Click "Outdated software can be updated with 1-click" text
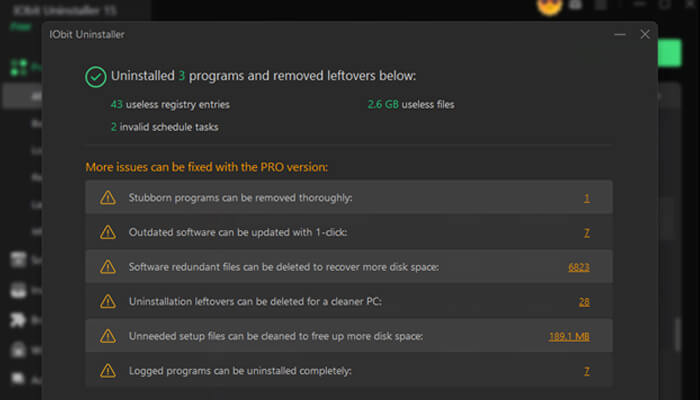700x400 pixels. [238, 233]
